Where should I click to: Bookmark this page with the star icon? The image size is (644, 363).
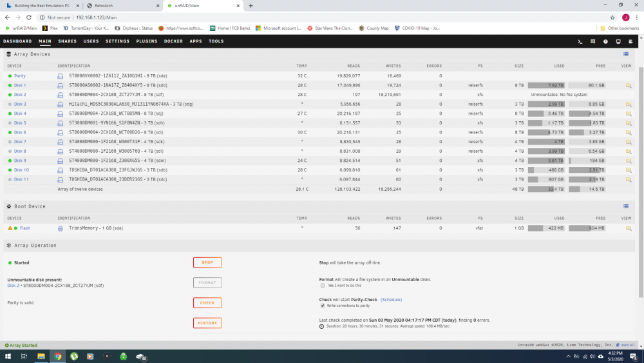pos(612,17)
